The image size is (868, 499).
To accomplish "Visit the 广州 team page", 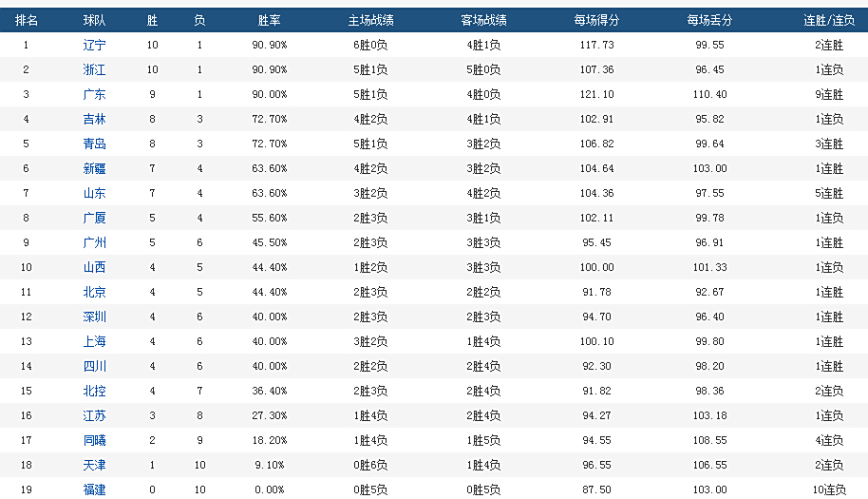I will click(x=94, y=242).
